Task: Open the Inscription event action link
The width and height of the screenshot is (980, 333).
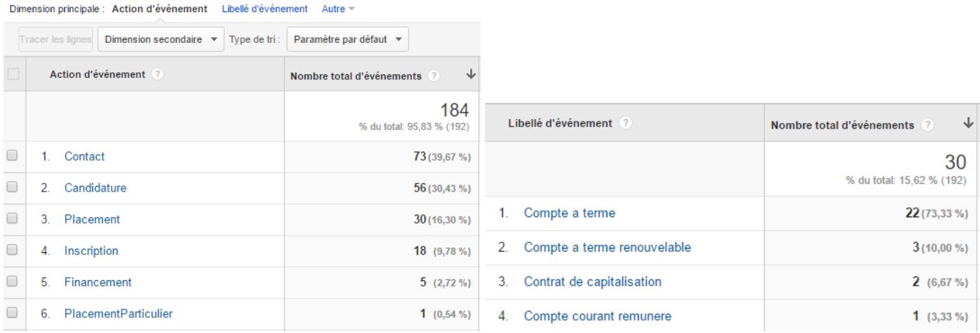Action: (91, 251)
